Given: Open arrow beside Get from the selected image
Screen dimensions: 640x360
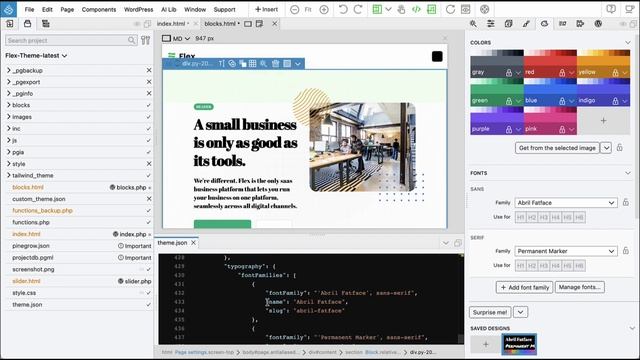Looking at the screenshot, I should coord(606,148).
